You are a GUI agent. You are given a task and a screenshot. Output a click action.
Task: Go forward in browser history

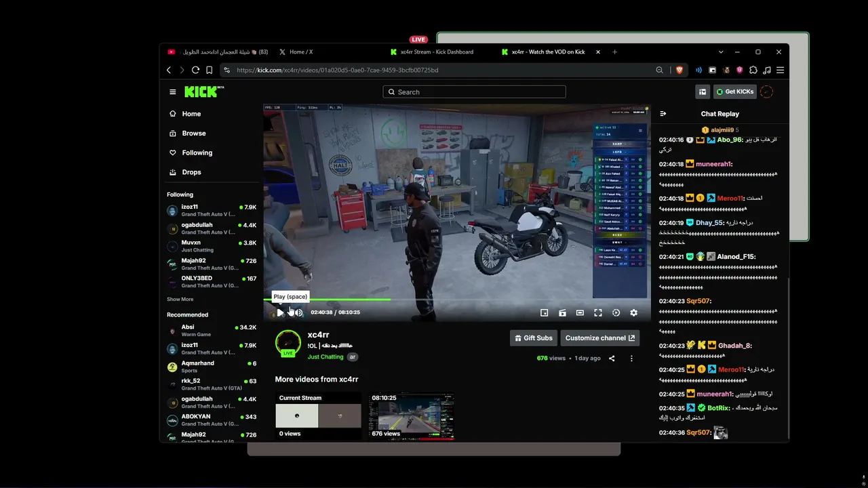[x=182, y=70]
